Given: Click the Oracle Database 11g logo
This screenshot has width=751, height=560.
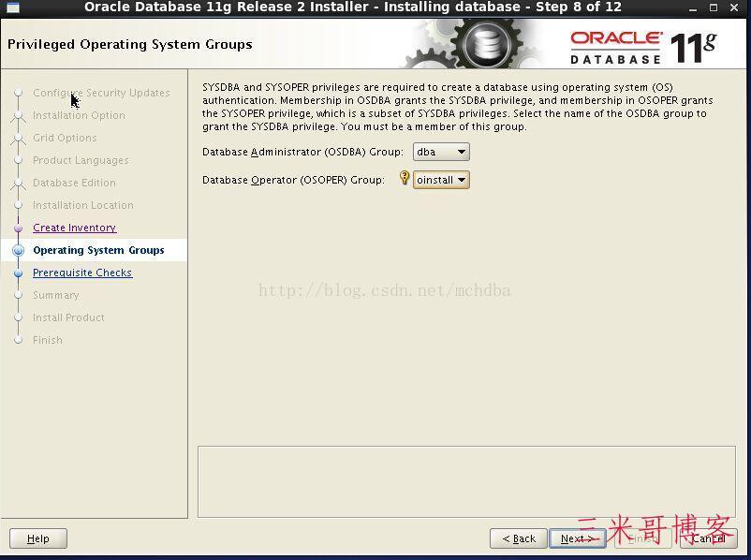Looking at the screenshot, I should click(x=643, y=48).
